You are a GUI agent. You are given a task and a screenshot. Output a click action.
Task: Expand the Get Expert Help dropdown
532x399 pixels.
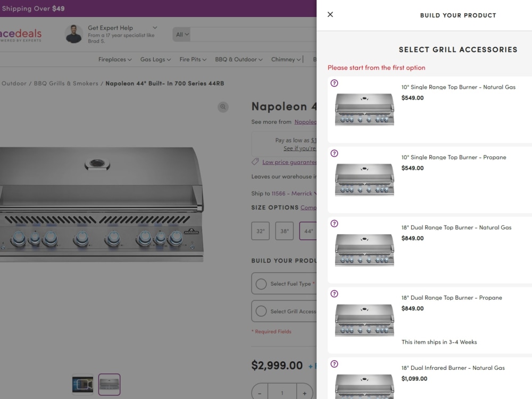[x=155, y=28]
